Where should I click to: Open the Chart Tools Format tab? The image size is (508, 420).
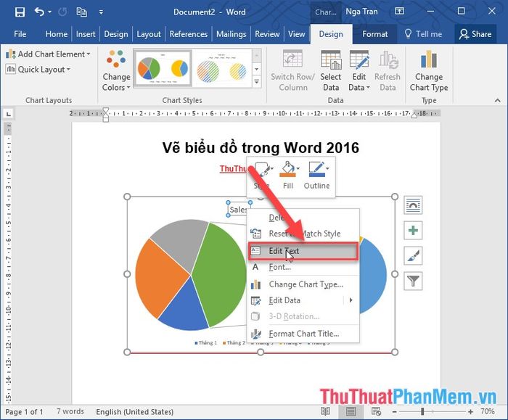(x=375, y=34)
